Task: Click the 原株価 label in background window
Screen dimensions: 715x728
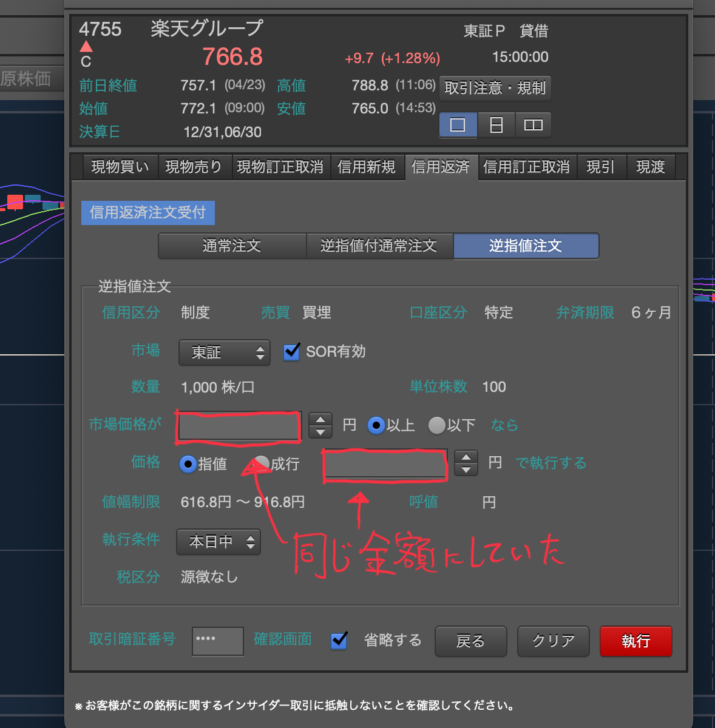Action: coord(26,79)
